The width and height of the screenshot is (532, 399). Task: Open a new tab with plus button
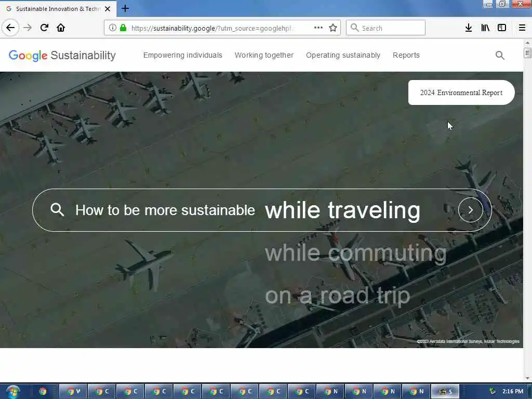125,8
